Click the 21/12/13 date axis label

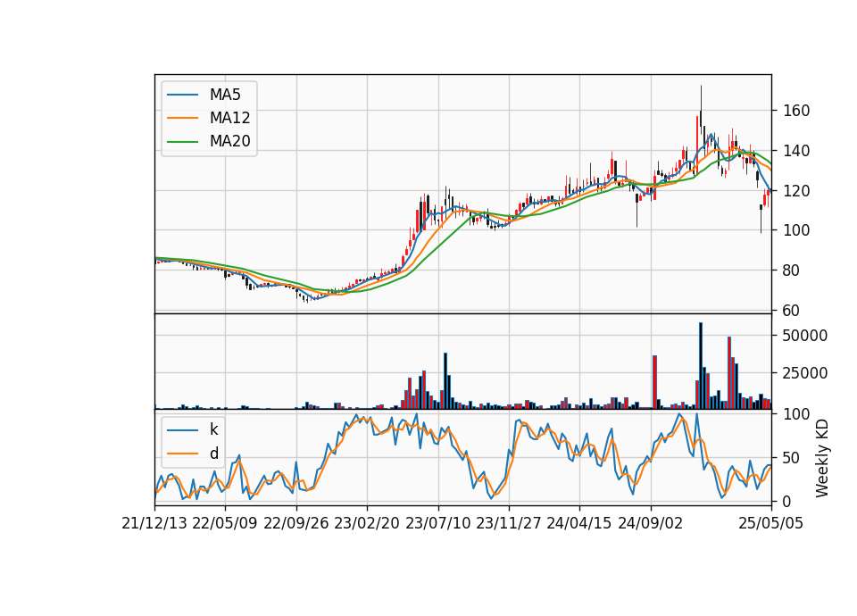pos(154,524)
